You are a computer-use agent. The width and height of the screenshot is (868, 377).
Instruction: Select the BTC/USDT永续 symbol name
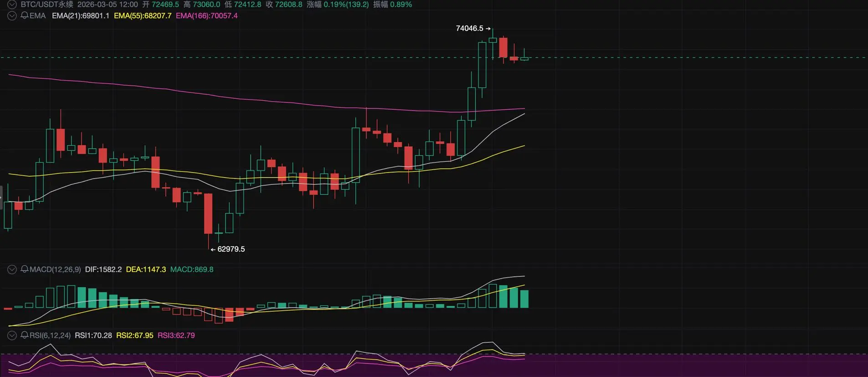47,5
